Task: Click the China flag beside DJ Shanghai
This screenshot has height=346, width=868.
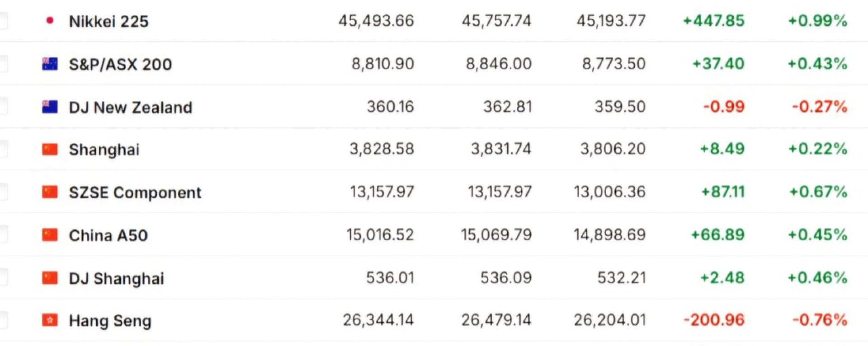Action: tap(50, 278)
